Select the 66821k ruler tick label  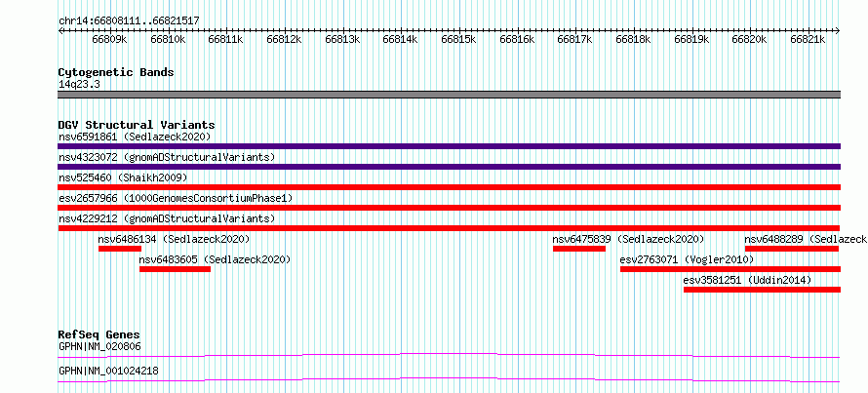coord(809,39)
